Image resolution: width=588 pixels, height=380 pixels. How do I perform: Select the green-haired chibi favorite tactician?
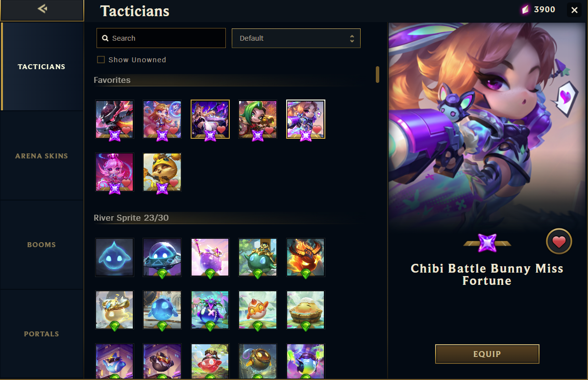258,119
